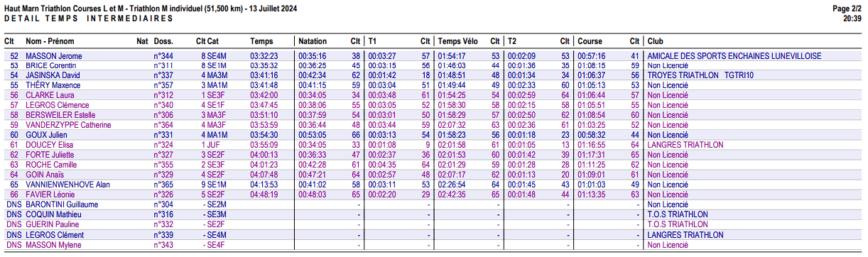The height and width of the screenshot is (257, 868).
Task: Click bib number n°311
Action: click(x=164, y=66)
